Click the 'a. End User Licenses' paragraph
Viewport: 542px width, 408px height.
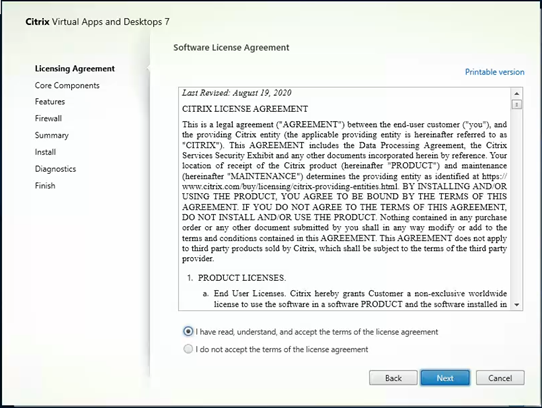tap(355, 299)
